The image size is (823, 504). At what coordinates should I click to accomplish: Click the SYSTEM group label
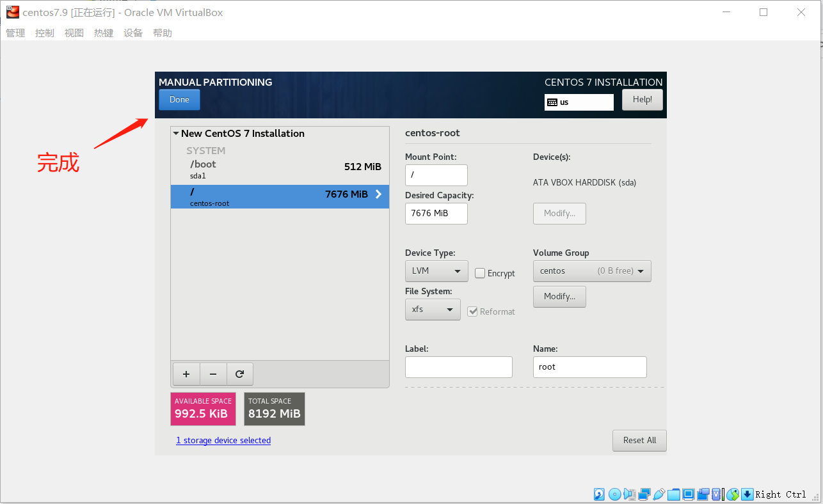click(206, 151)
